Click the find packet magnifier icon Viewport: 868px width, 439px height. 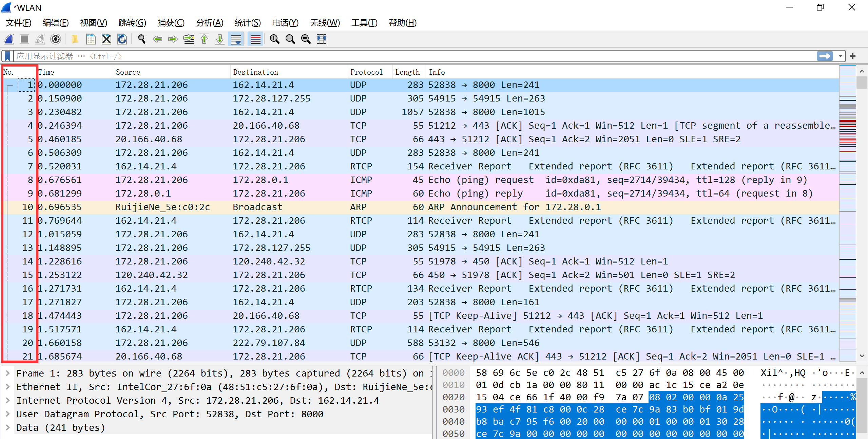pyautogui.click(x=142, y=39)
